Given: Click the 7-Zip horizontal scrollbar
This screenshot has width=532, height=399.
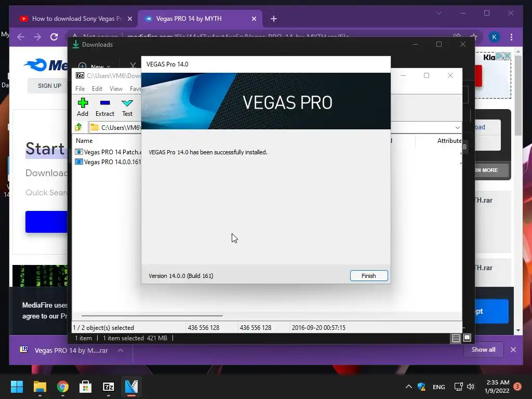Looking at the screenshot, I should (152, 315).
